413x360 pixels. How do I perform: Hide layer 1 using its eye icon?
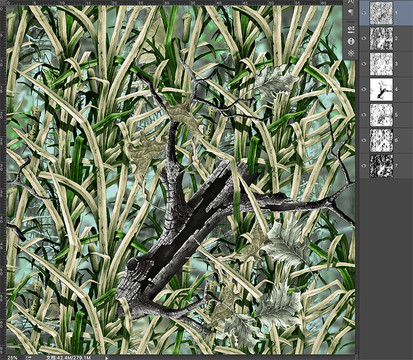click(x=364, y=13)
